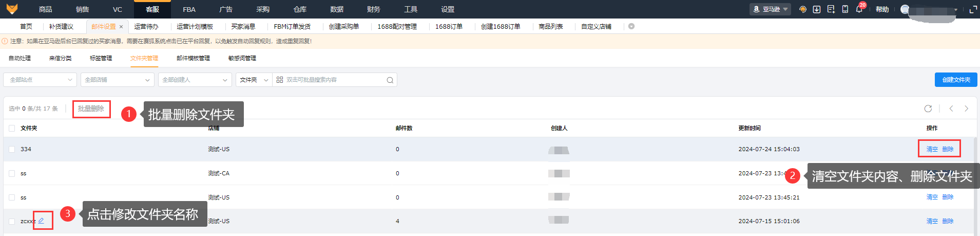
Task: Open the FBA top menu
Action: tap(189, 9)
